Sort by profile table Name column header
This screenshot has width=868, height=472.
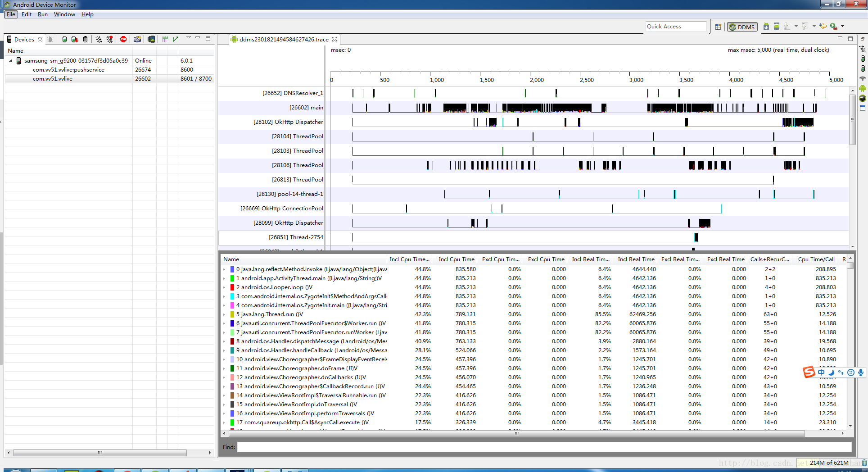(x=304, y=259)
